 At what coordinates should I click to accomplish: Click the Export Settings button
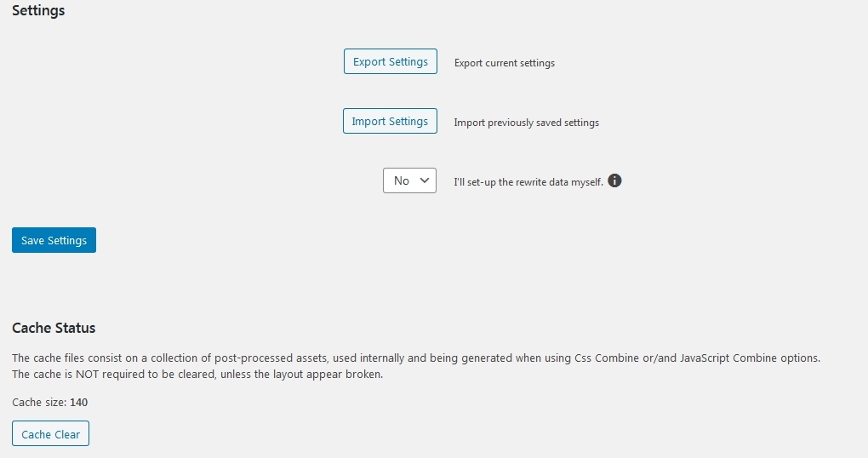point(391,61)
